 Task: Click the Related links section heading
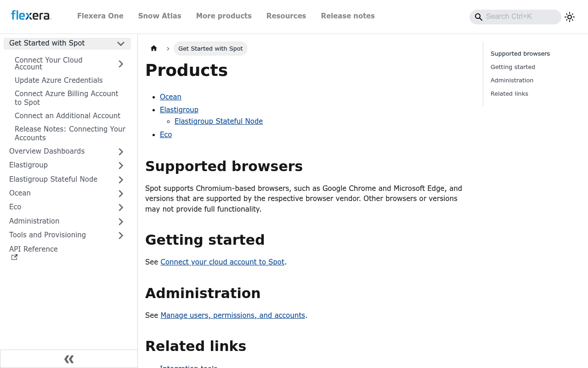click(196, 346)
